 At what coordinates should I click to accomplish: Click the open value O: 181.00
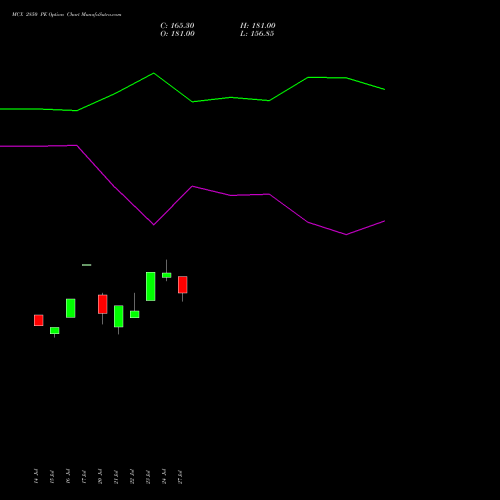(x=177, y=34)
